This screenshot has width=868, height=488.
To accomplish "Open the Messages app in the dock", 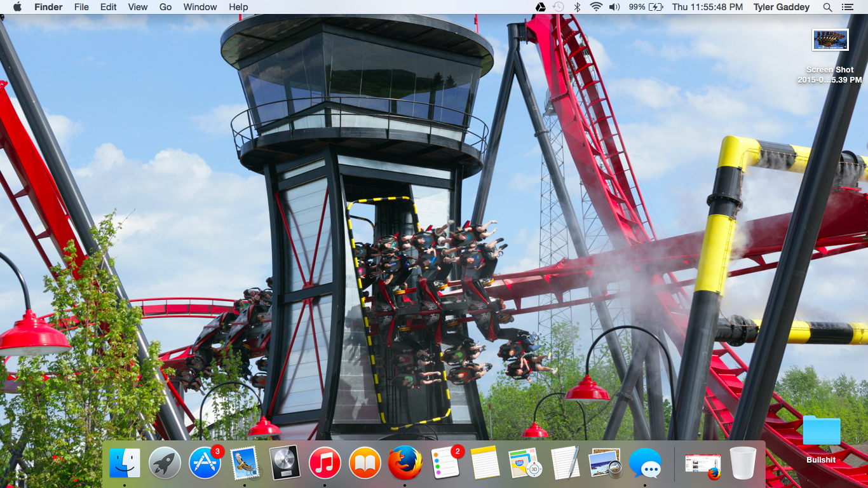I will [x=645, y=463].
